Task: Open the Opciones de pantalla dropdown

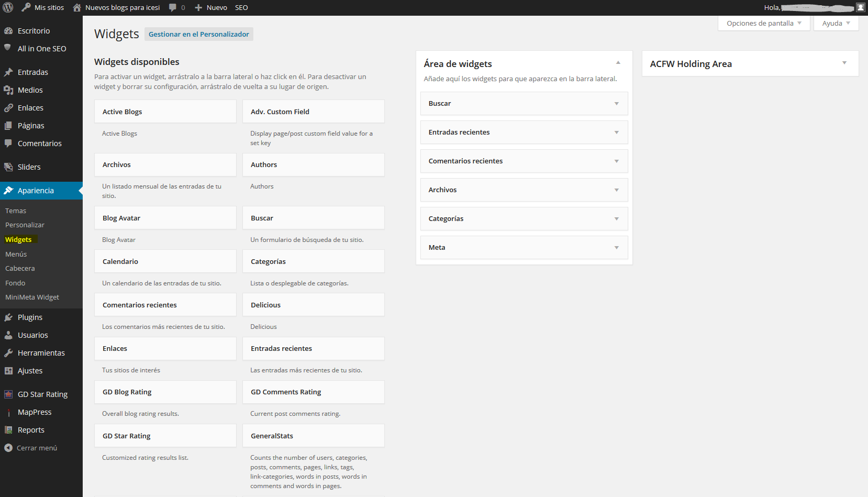Action: coord(764,23)
